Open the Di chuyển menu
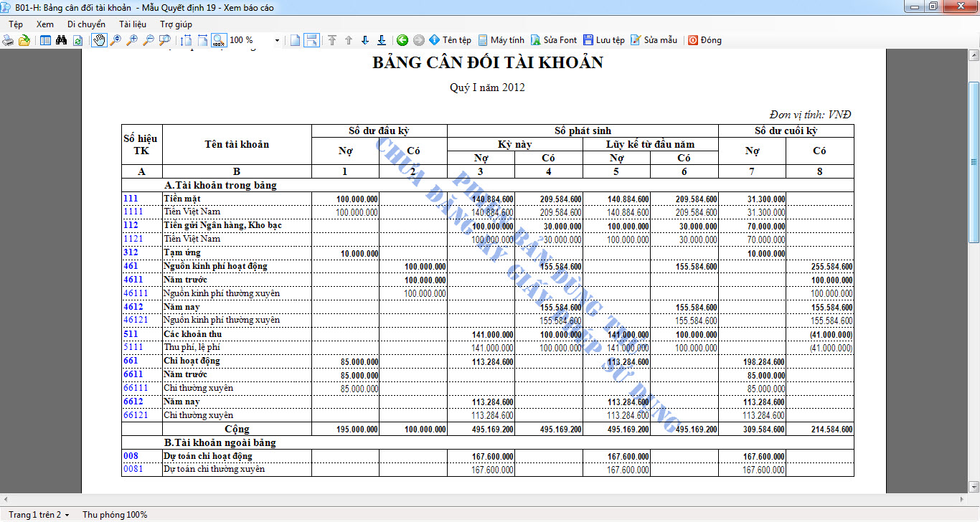 (x=86, y=24)
